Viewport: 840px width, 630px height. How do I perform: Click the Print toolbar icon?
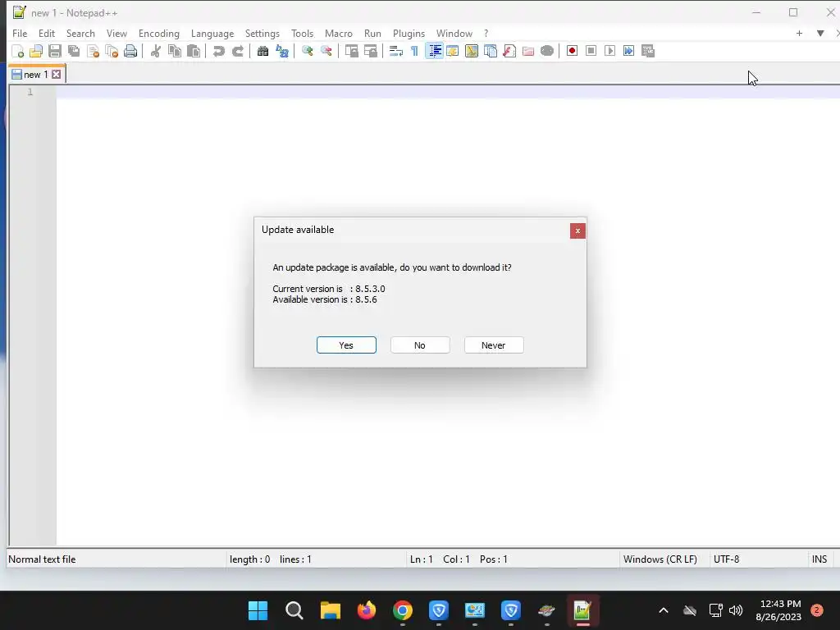[130, 51]
